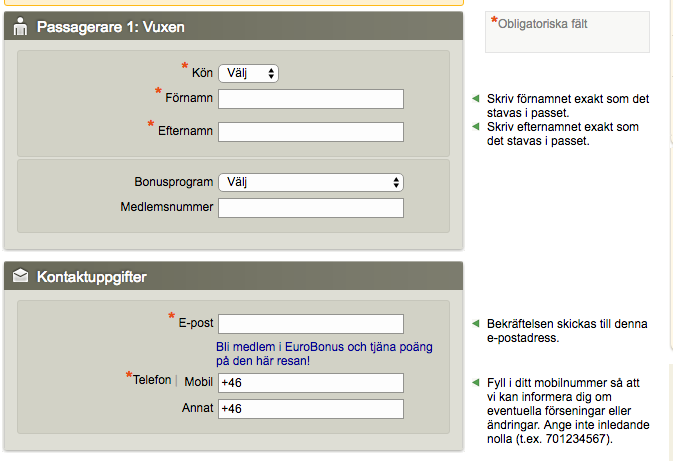
Task: Click the Telefon label
Action: pos(153,381)
